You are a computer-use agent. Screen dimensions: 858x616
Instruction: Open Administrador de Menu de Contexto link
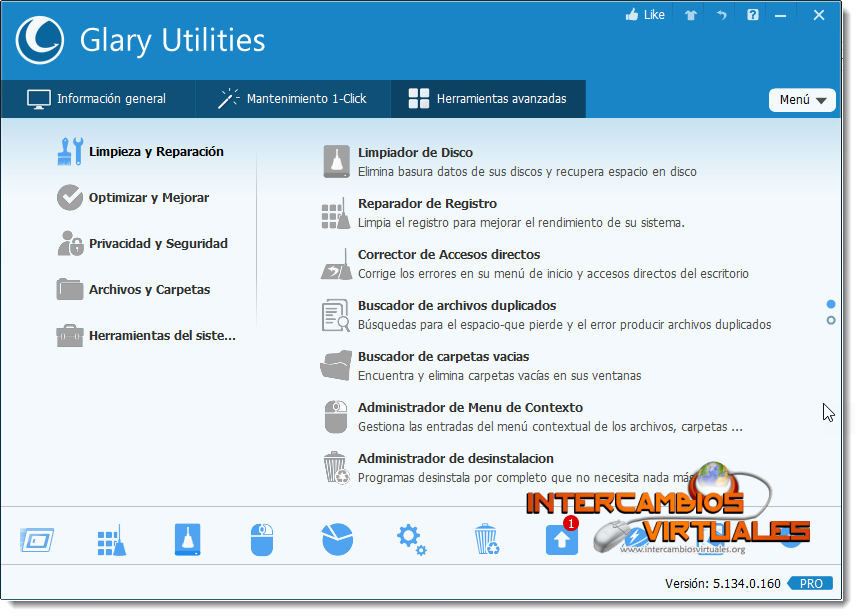[x=470, y=408]
